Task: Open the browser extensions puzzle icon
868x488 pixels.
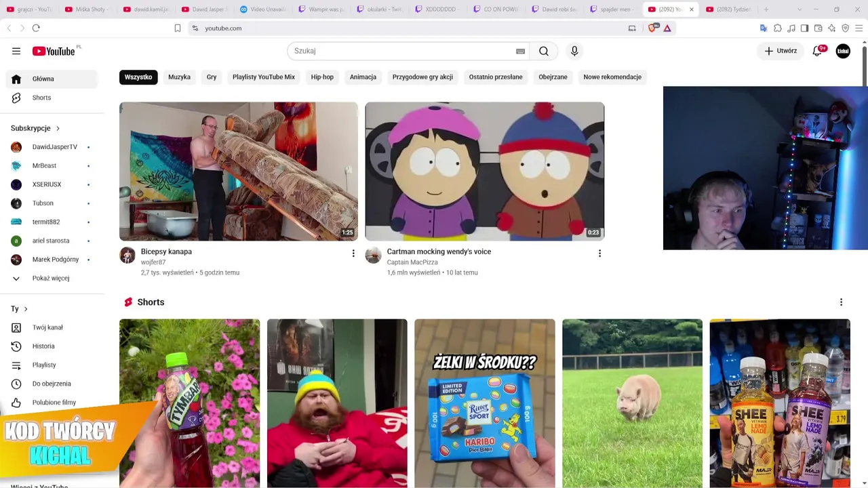Action: pyautogui.click(x=778, y=28)
